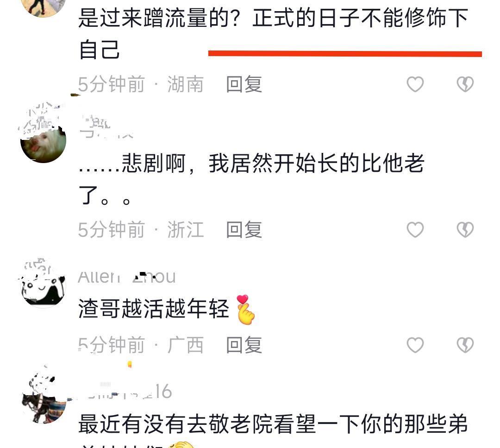Dislike the Hunan comment with broken heart
Screen dimensions: 500x448
tap(465, 84)
